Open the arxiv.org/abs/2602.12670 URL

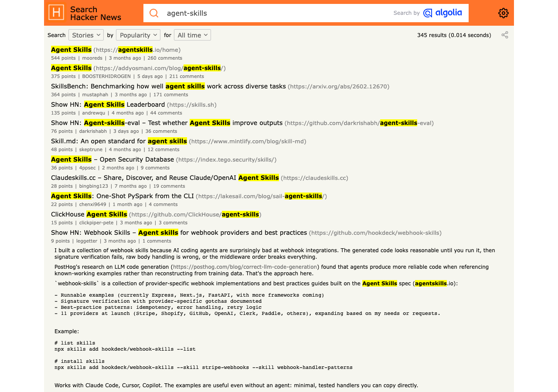(x=339, y=87)
